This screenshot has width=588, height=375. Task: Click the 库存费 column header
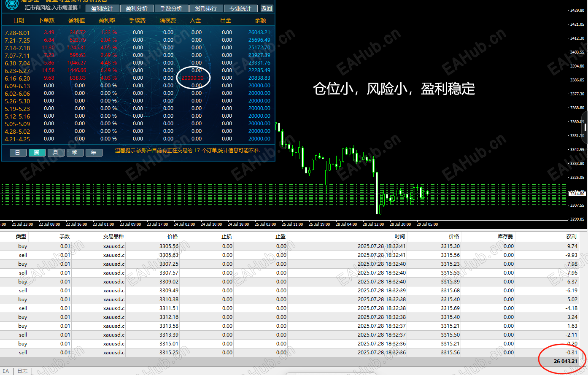pyautogui.click(x=505, y=237)
